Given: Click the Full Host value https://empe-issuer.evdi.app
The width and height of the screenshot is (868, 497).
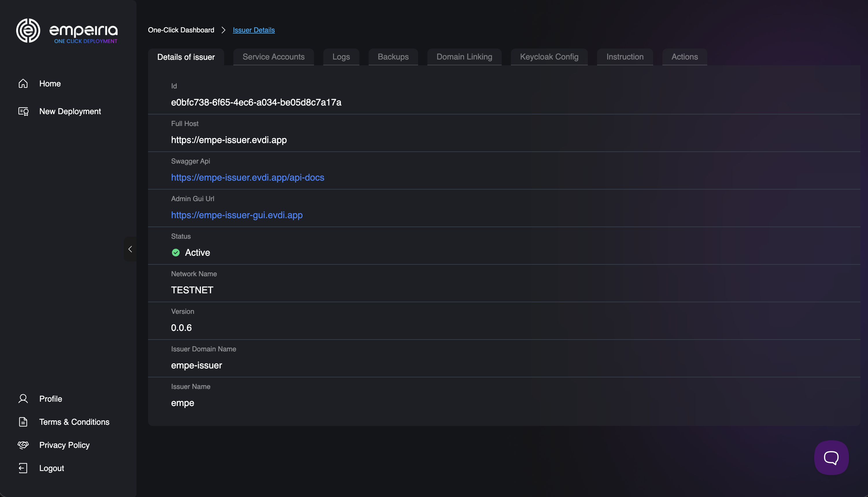Looking at the screenshot, I should (x=229, y=140).
